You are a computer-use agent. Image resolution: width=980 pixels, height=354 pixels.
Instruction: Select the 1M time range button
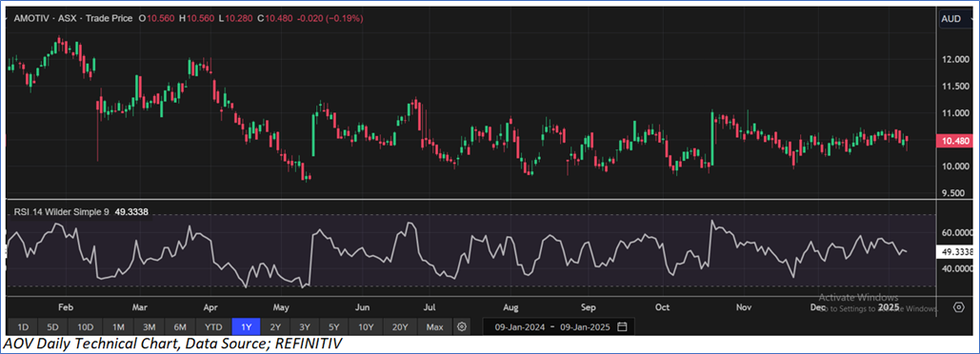[x=118, y=326]
